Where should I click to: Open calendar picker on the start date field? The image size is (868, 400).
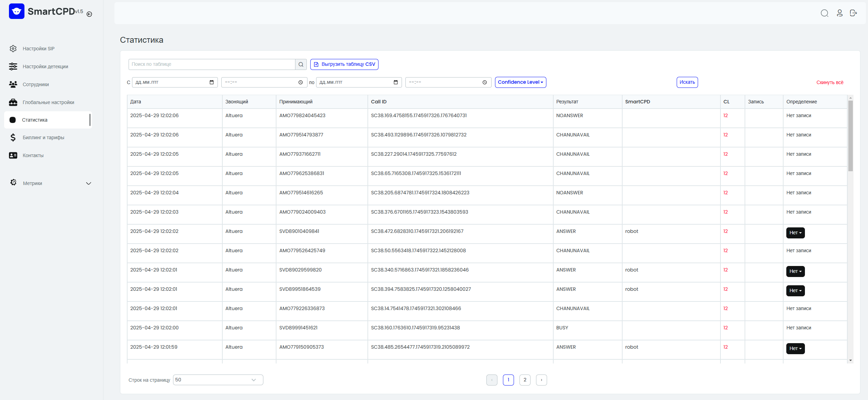tap(212, 82)
